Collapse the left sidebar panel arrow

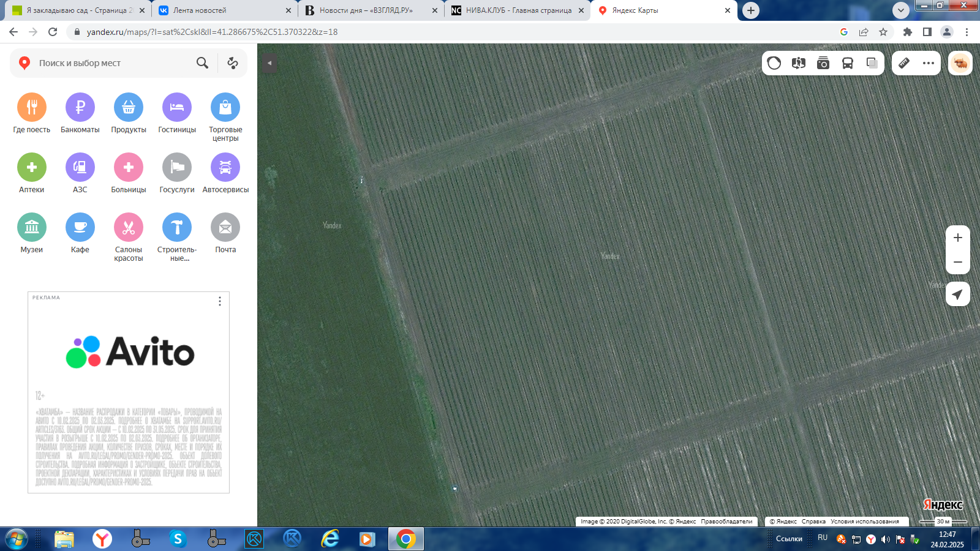click(x=269, y=63)
